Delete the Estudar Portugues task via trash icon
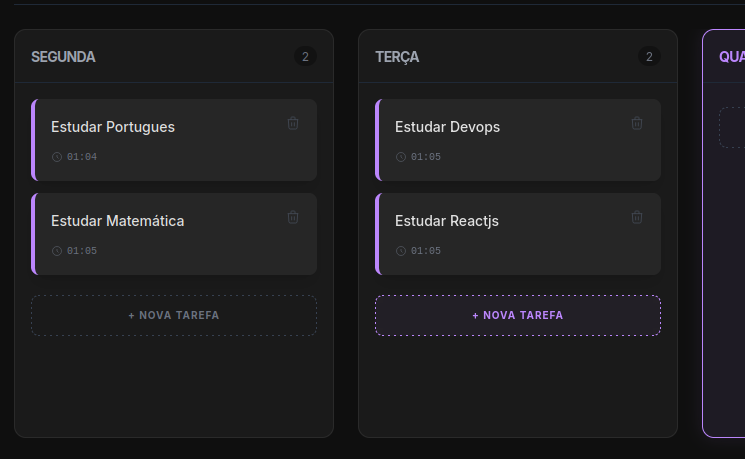 pos(293,123)
